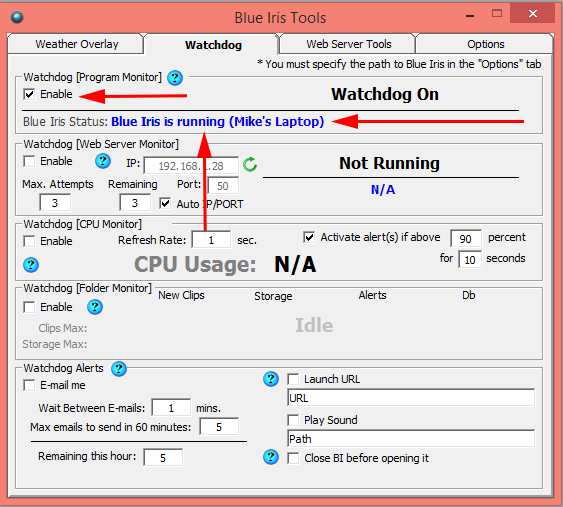The image size is (563, 507).
Task: Check Close BI before opening it
Action: click(x=293, y=459)
